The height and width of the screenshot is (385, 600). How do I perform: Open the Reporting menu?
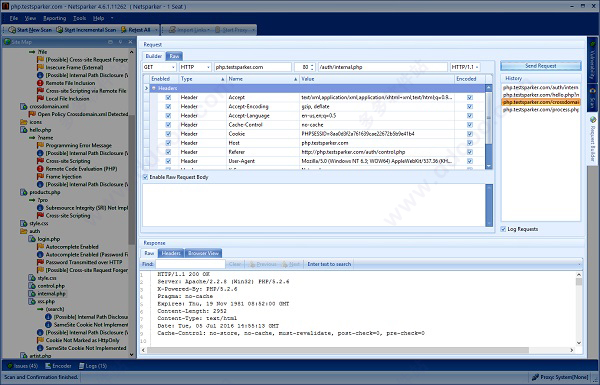[54, 18]
